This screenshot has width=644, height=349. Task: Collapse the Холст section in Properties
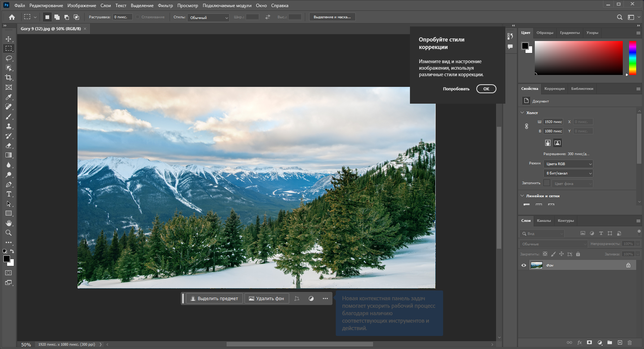522,112
